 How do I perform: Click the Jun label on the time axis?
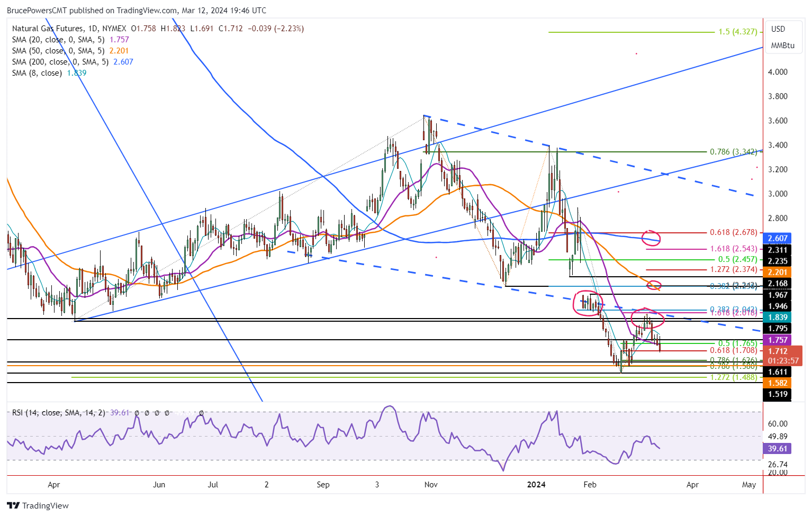point(159,485)
